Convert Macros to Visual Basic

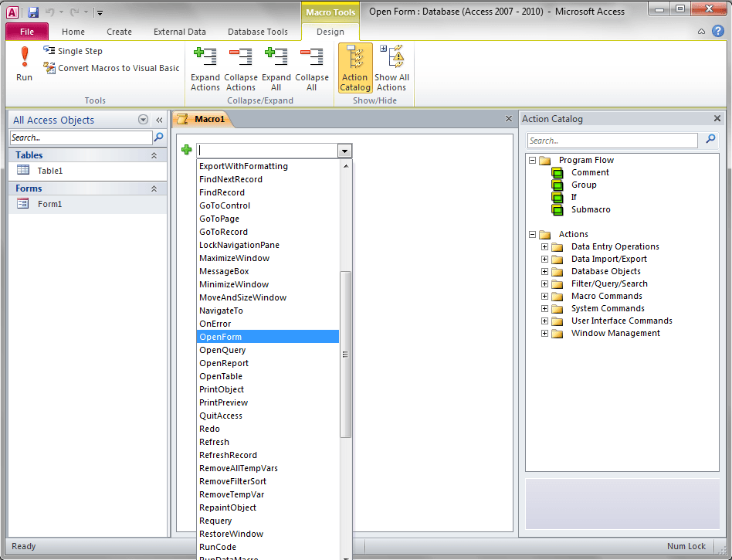111,68
